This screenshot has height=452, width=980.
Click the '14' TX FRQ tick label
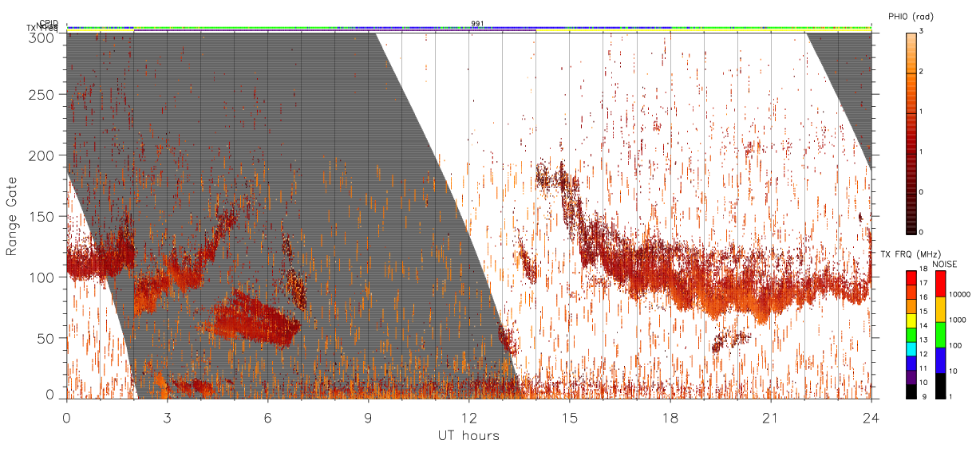(925, 325)
